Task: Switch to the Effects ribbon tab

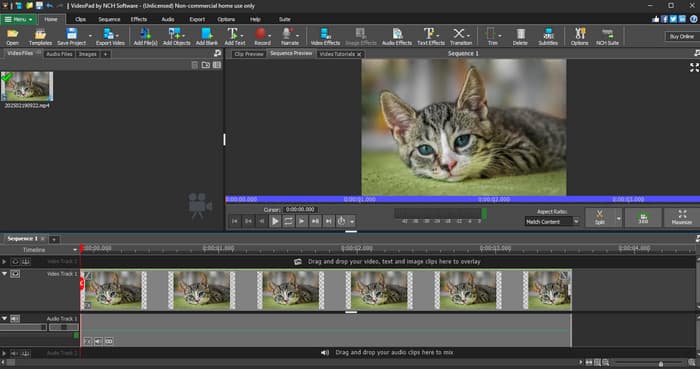Action: click(138, 19)
